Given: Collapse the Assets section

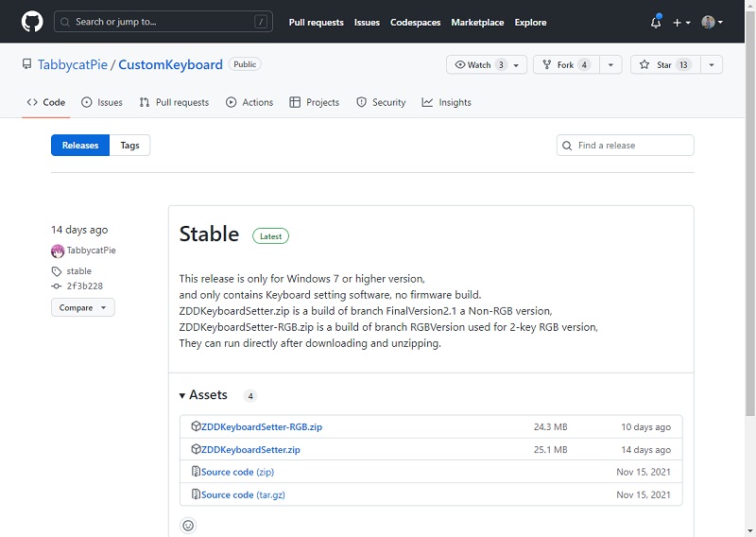Looking at the screenshot, I should [203, 395].
